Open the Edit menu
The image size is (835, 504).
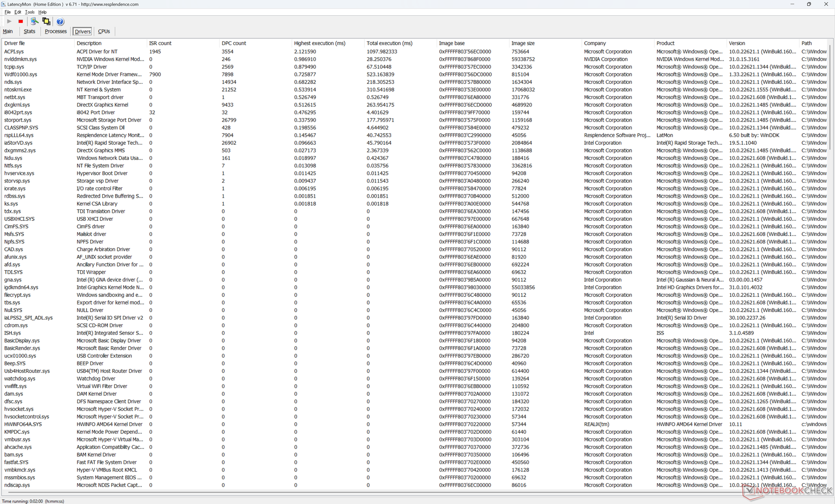pos(18,12)
